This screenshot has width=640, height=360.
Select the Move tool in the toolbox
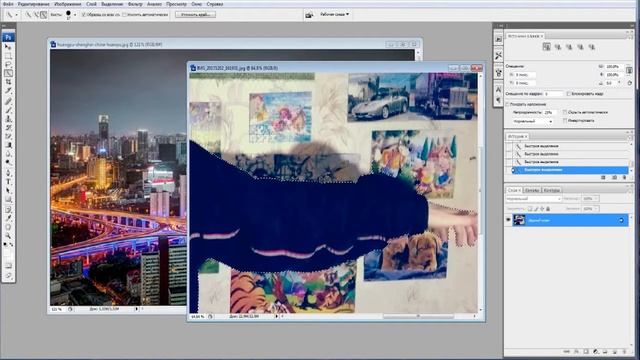click(x=8, y=47)
